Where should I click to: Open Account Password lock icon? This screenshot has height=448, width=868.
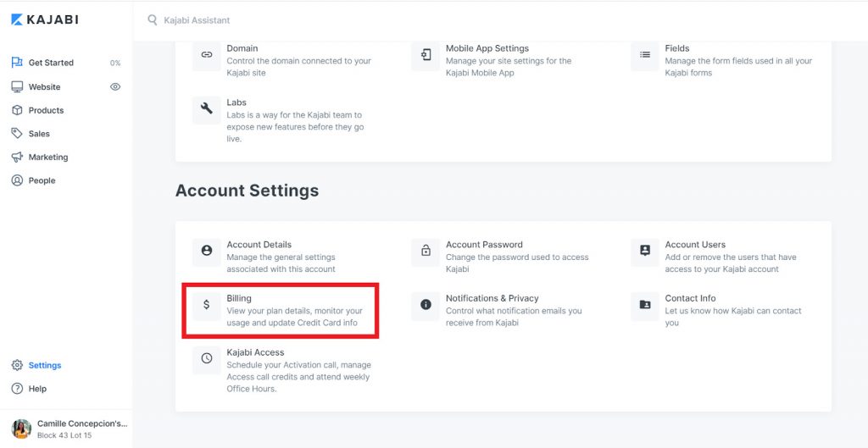[x=426, y=252]
